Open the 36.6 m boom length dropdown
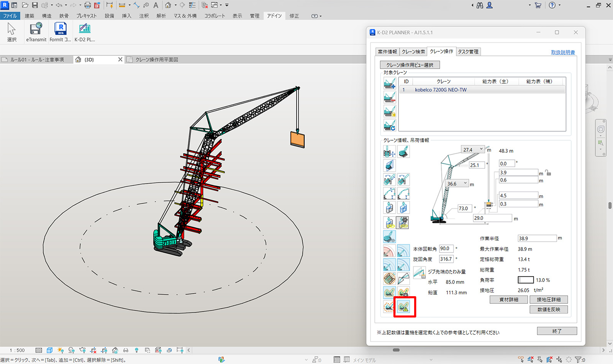Screen dimensions: 613x364 pyautogui.click(x=465, y=184)
